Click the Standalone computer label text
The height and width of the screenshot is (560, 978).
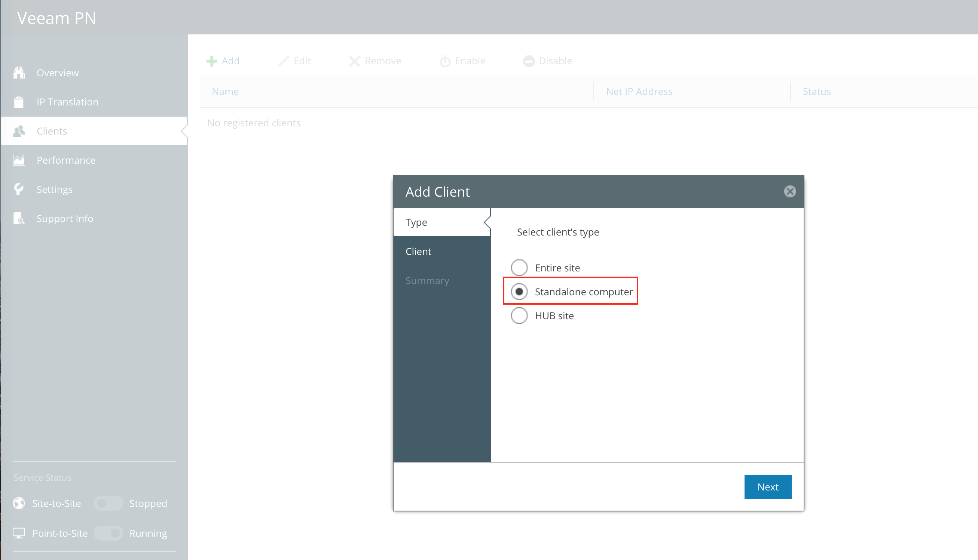[x=584, y=292]
